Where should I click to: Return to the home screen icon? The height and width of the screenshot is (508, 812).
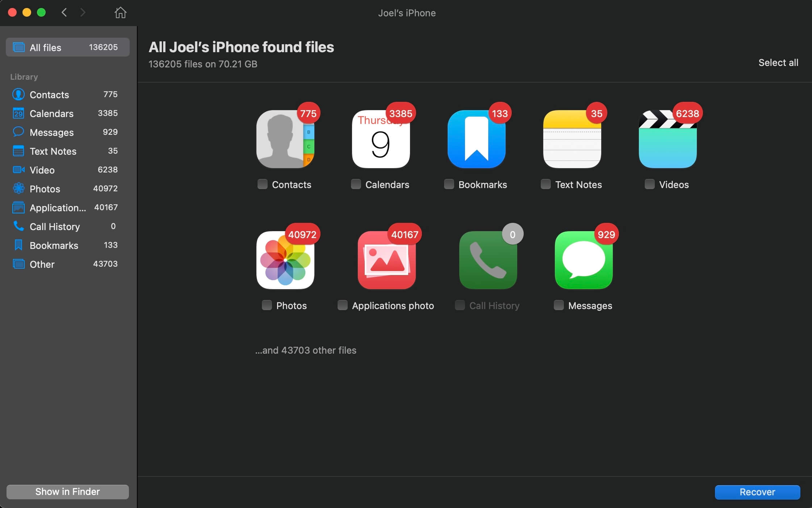(x=120, y=13)
